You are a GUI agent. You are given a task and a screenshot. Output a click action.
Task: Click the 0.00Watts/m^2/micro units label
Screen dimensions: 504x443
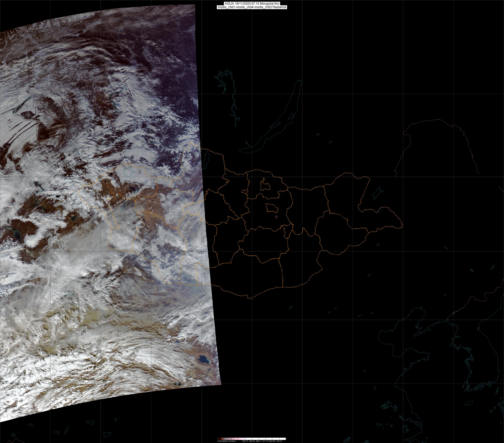click(227, 441)
